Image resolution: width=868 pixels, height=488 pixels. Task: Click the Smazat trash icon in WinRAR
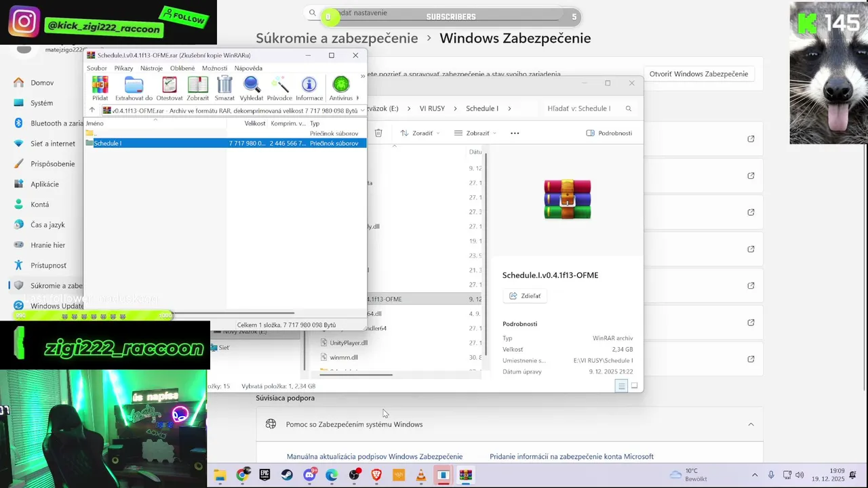224,88
